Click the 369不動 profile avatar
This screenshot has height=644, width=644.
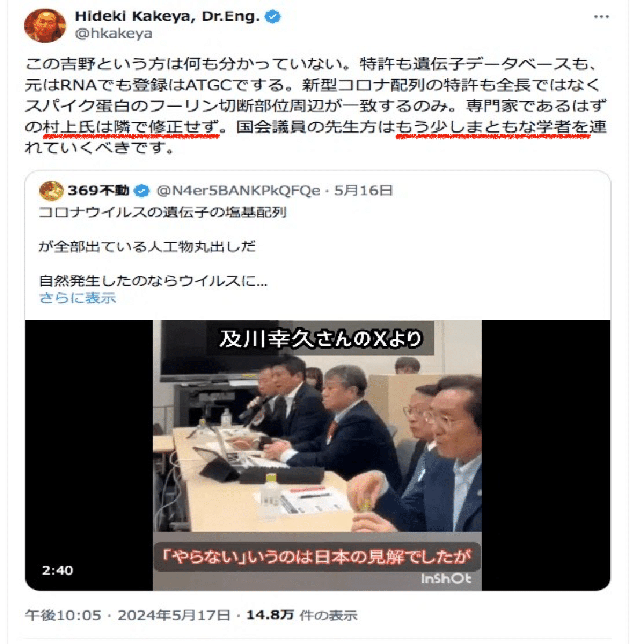pyautogui.click(x=52, y=191)
